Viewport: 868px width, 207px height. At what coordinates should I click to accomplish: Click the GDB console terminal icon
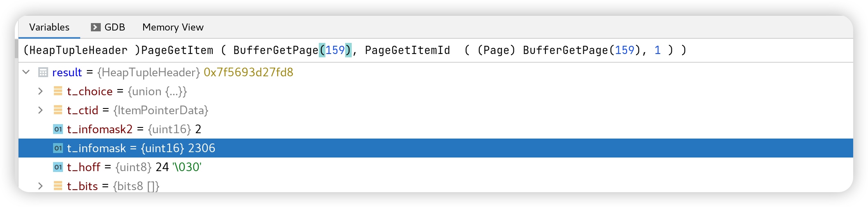click(x=95, y=27)
